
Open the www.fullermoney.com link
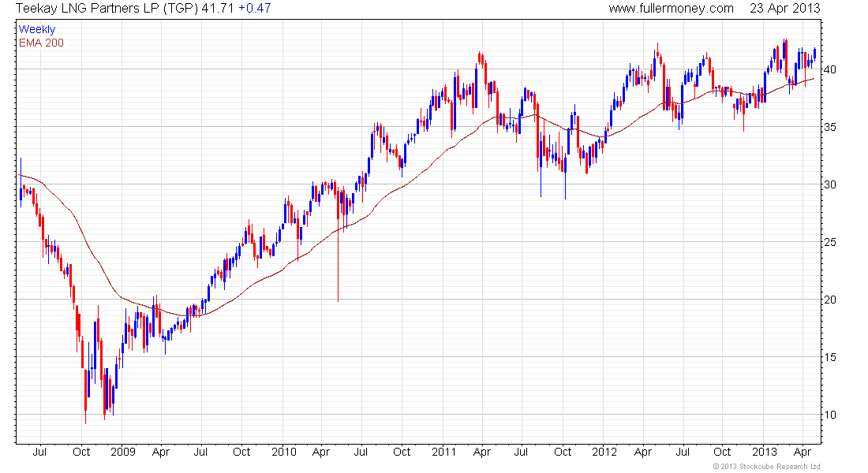pos(671,9)
